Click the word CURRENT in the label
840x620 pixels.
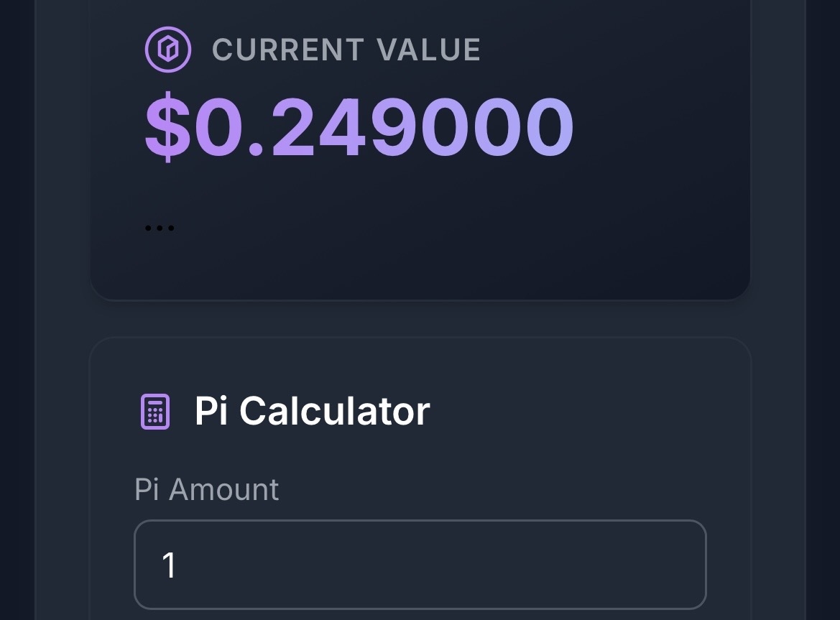[x=288, y=50]
